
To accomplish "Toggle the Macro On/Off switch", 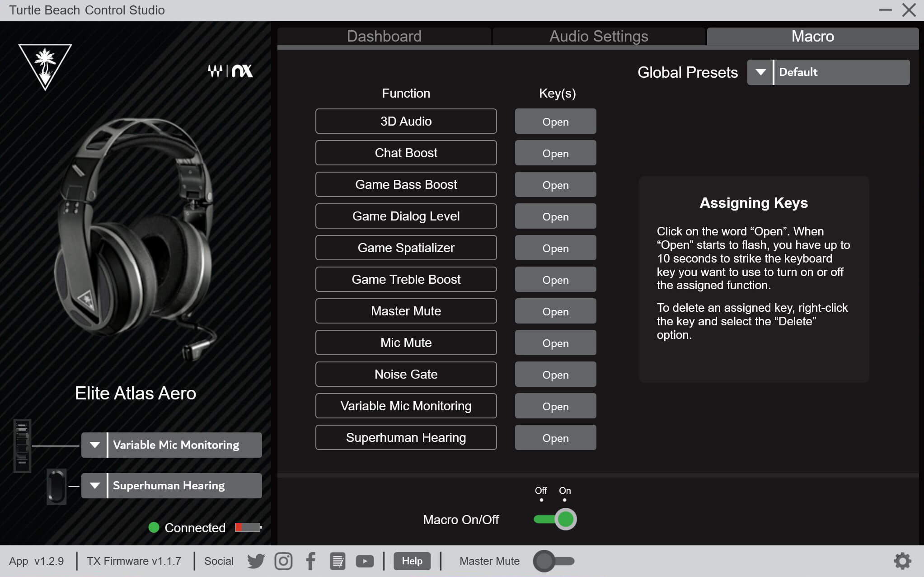I will click(x=555, y=519).
